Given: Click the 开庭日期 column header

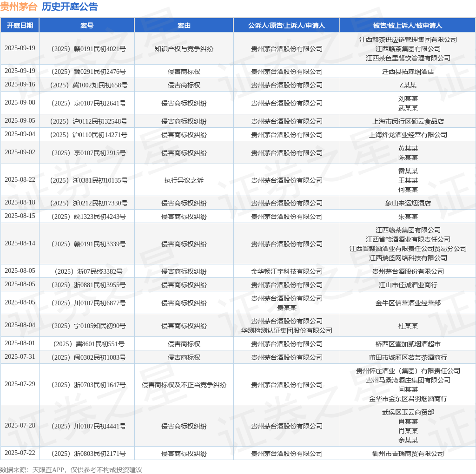Looking at the screenshot, I should [20, 26].
